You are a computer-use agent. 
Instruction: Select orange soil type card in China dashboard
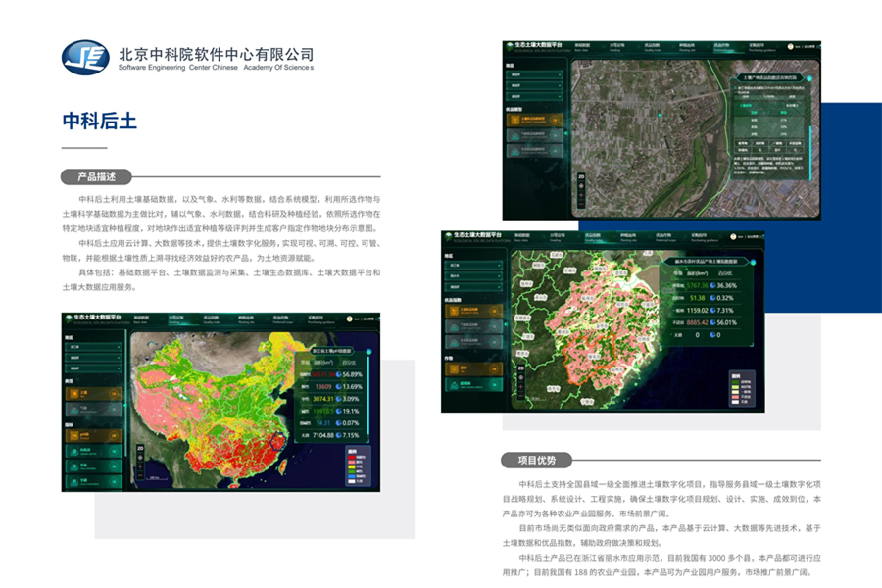coord(93,393)
